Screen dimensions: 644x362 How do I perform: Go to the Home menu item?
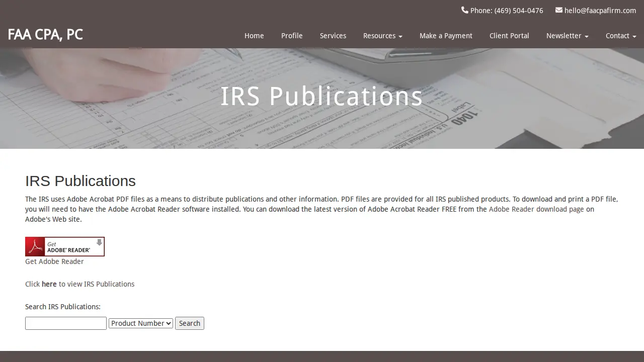point(254,36)
